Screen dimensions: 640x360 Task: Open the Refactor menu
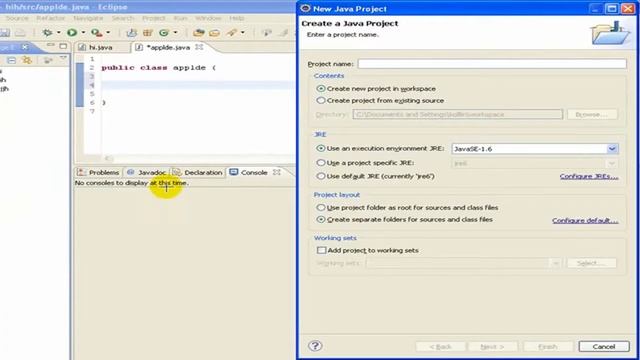click(x=51, y=18)
